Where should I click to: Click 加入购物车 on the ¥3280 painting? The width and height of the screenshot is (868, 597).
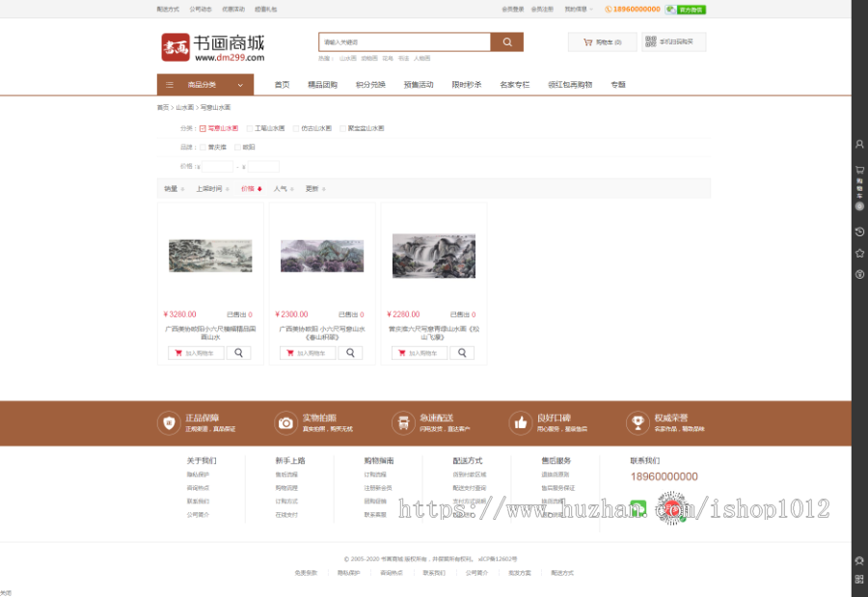click(197, 352)
